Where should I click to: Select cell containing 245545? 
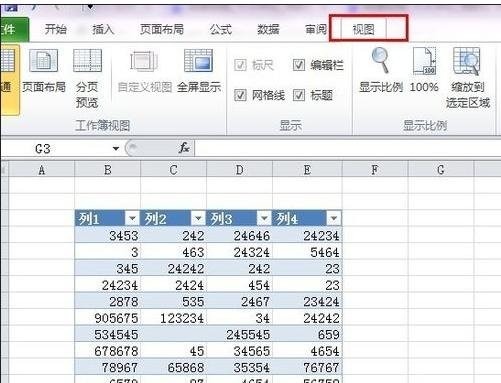tap(239, 334)
